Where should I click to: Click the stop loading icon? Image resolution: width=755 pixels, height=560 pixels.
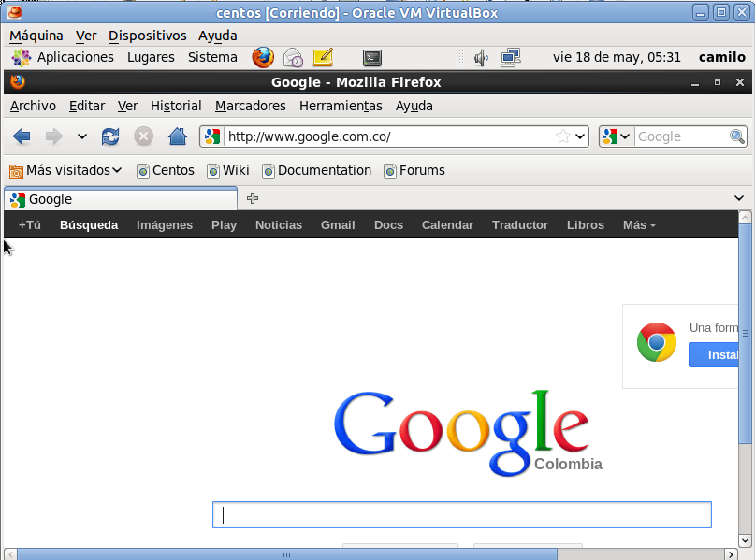(x=143, y=136)
